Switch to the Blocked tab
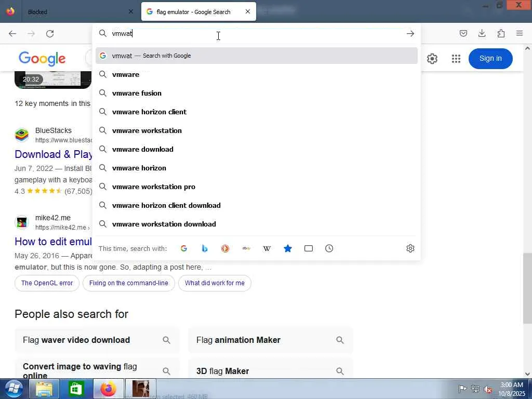The image size is (532, 399). (79, 11)
